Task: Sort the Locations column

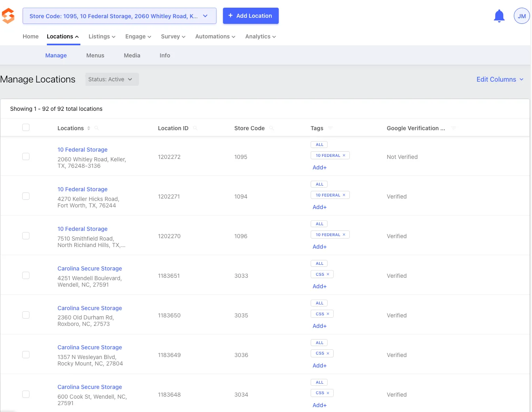Action: click(x=88, y=128)
